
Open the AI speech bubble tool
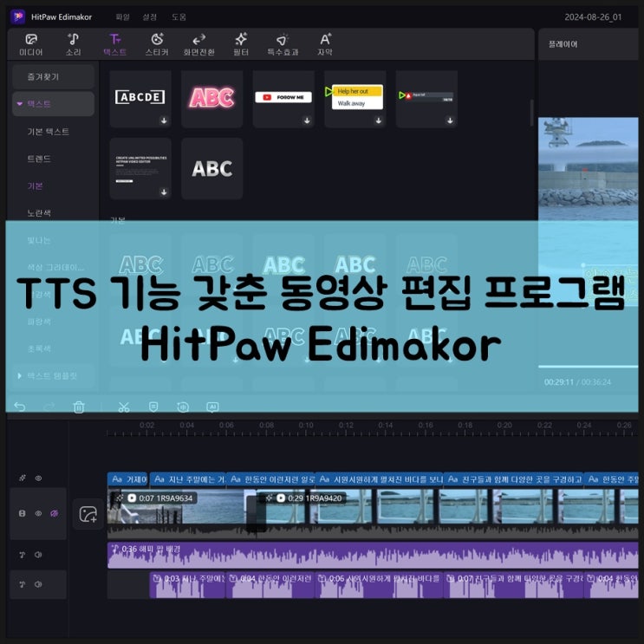[x=212, y=407]
